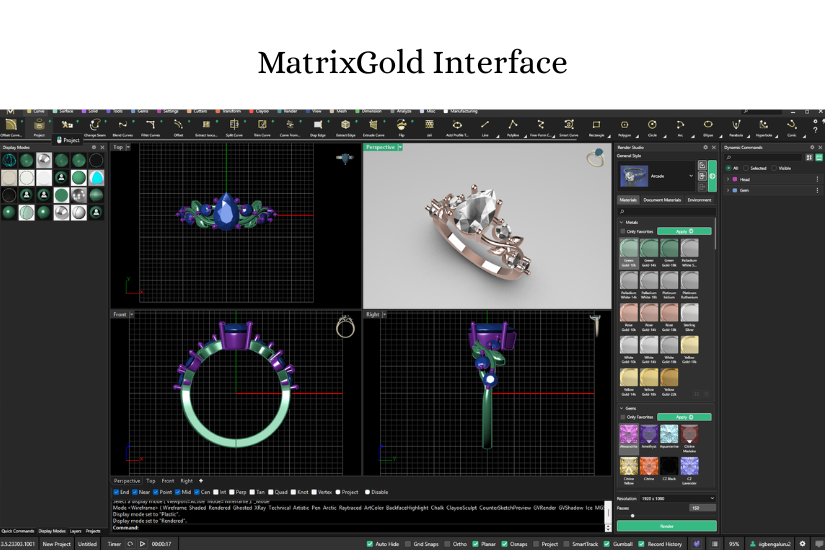Choose the Selected radio in Dynamic Commands
Screen dimensions: 825x550
click(746, 168)
